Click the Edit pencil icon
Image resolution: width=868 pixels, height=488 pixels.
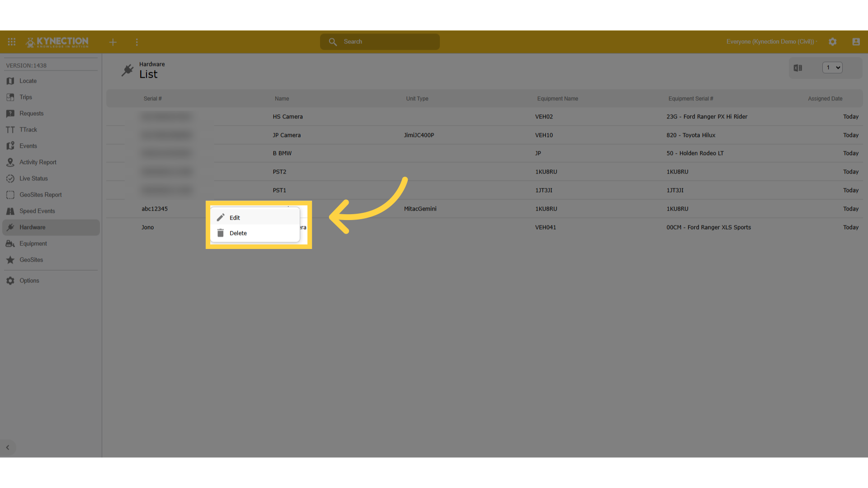[221, 217]
